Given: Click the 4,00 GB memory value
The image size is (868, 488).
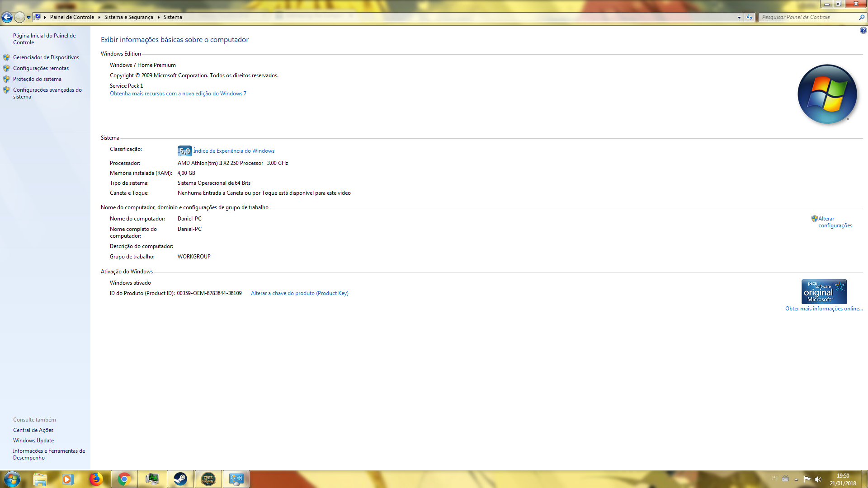Looking at the screenshot, I should [x=186, y=173].
